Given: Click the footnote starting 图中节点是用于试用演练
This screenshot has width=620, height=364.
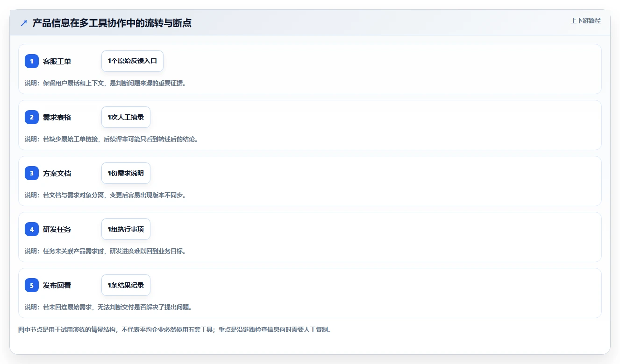Looking at the screenshot, I should [174, 329].
